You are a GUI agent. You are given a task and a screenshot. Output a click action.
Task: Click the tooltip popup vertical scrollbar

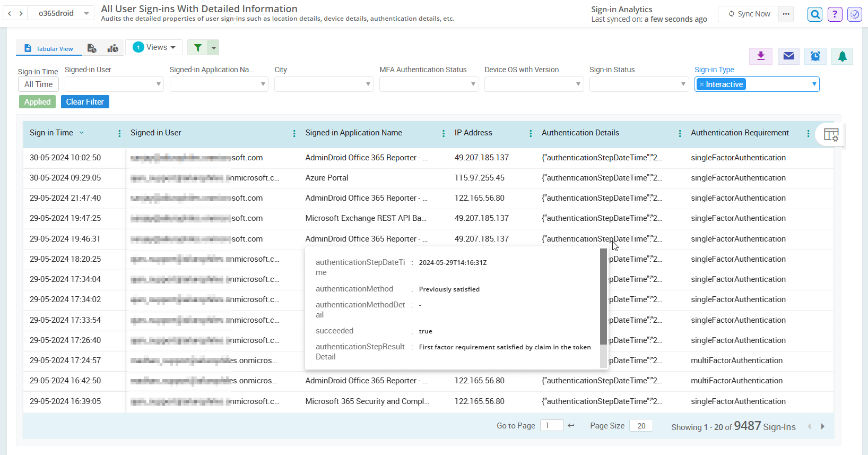click(x=603, y=297)
